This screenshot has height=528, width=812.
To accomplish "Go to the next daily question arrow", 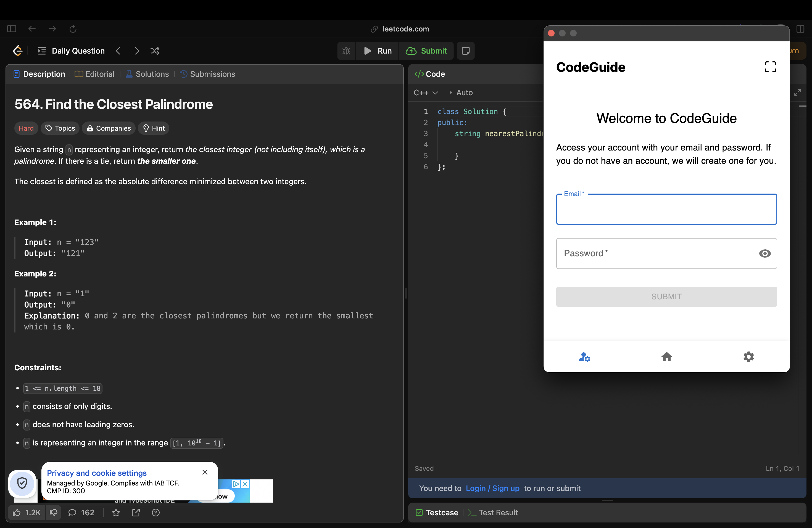I will click(137, 51).
